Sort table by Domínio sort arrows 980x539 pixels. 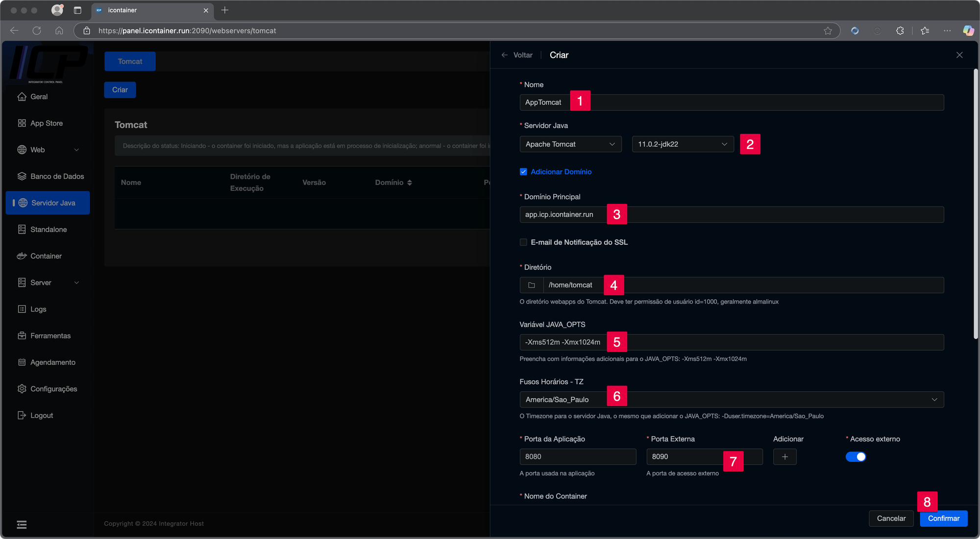tap(410, 182)
